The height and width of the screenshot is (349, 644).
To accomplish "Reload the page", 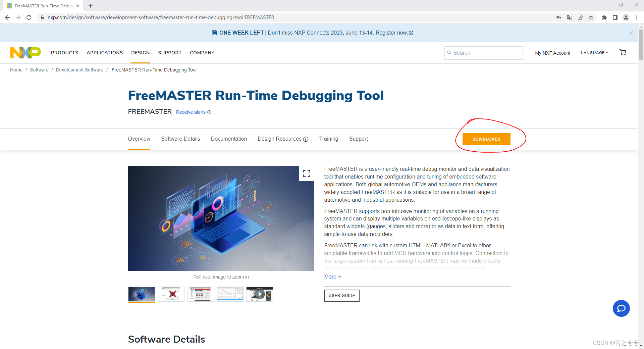I will pos(29,17).
